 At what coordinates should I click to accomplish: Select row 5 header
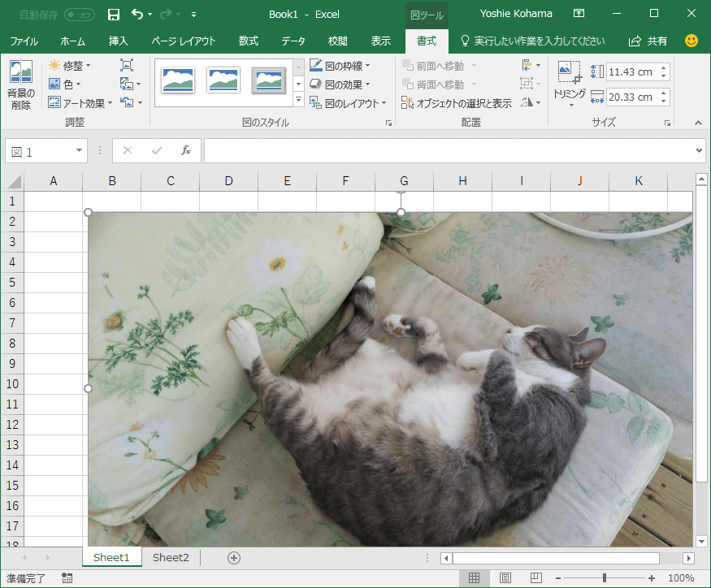(12, 283)
